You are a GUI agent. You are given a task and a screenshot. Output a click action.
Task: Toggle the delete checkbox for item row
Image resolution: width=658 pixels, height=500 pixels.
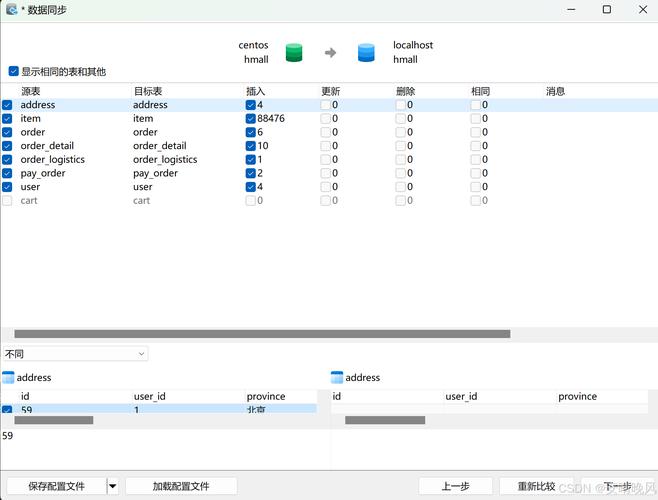pos(401,119)
